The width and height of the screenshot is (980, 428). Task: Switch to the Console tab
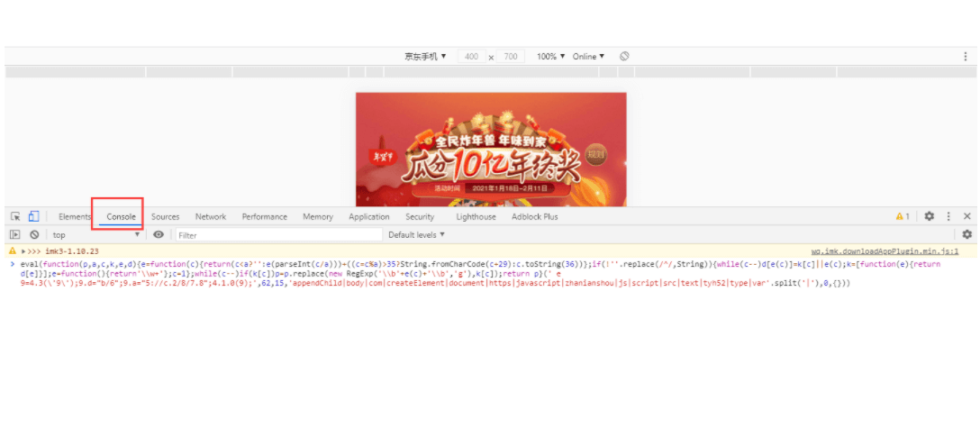[x=121, y=217]
